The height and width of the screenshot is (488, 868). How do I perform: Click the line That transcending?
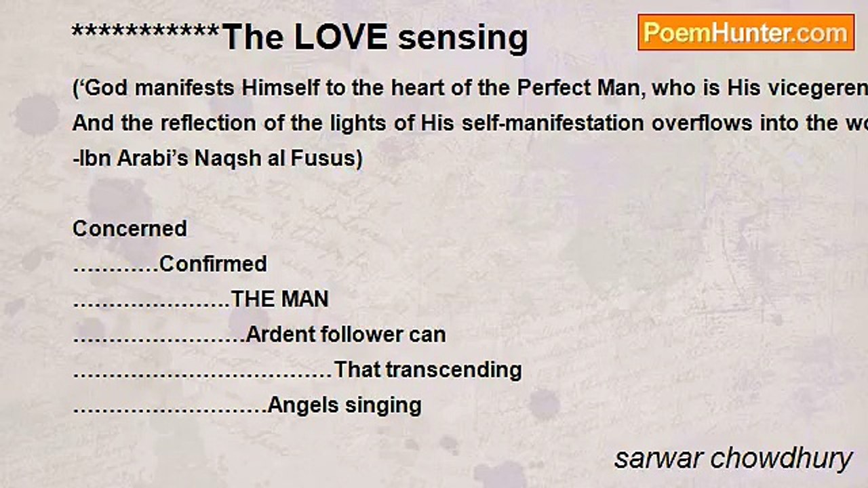[x=428, y=369]
